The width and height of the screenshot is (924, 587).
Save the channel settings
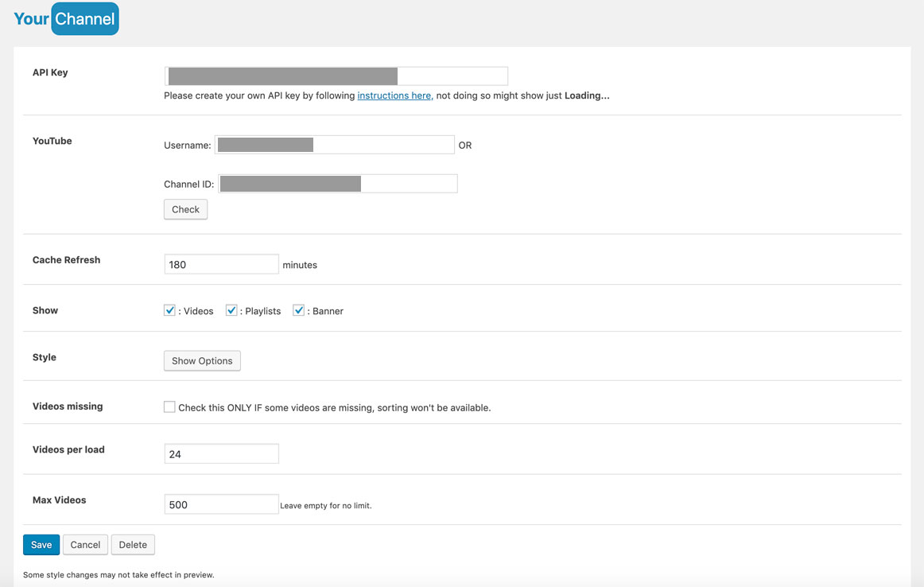tap(41, 544)
